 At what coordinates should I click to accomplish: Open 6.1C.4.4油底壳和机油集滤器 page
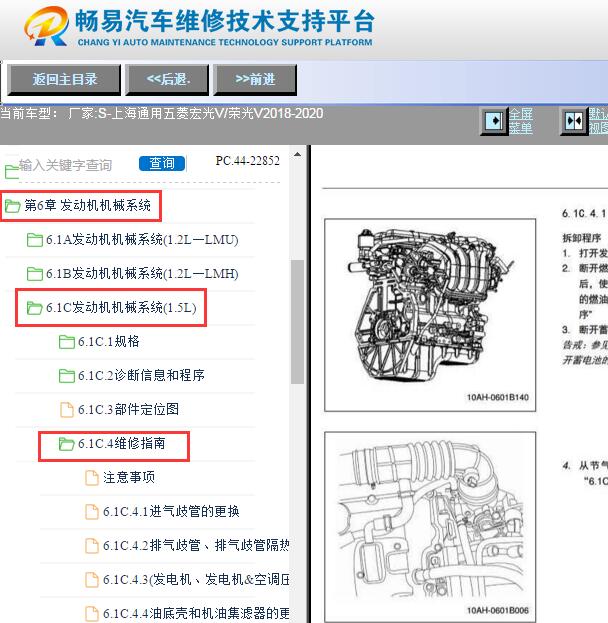pos(196,613)
